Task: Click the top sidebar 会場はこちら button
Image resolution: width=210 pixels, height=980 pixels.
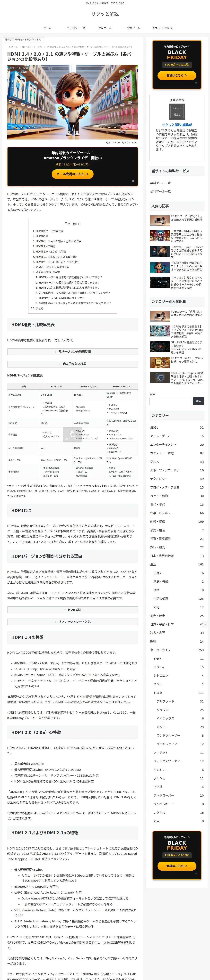Action: point(177,75)
